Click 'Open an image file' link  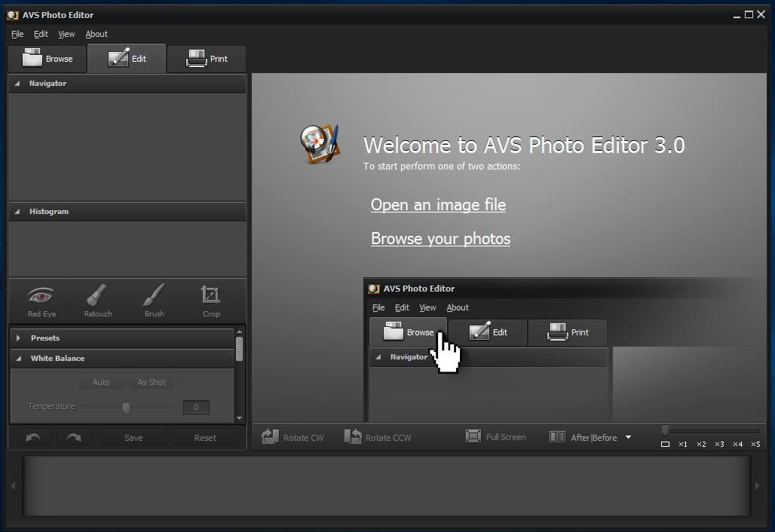(x=439, y=204)
